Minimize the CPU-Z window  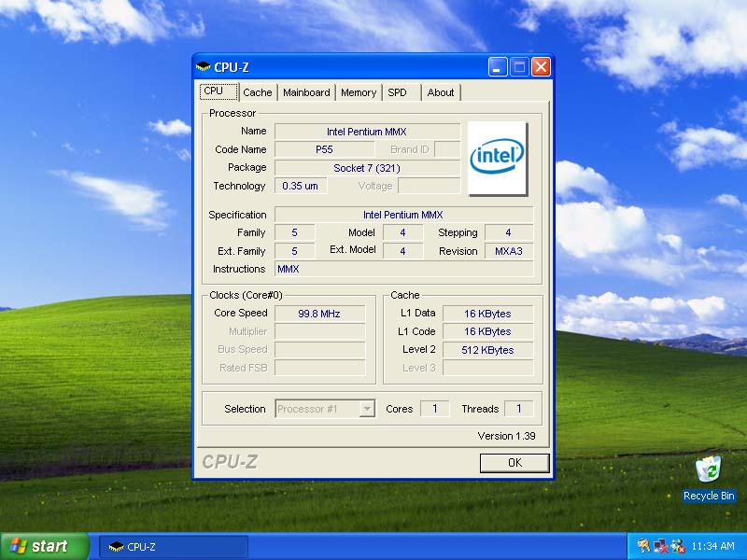[498, 66]
